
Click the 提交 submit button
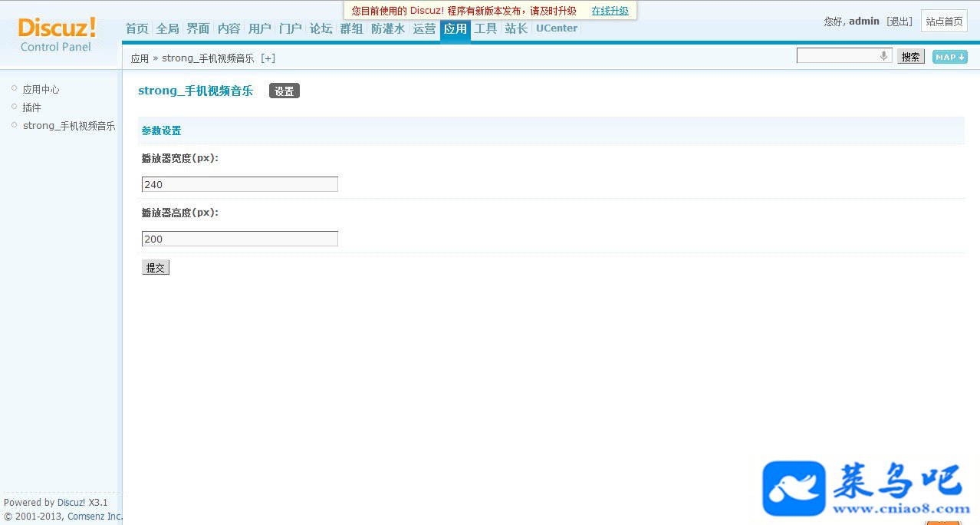[156, 267]
